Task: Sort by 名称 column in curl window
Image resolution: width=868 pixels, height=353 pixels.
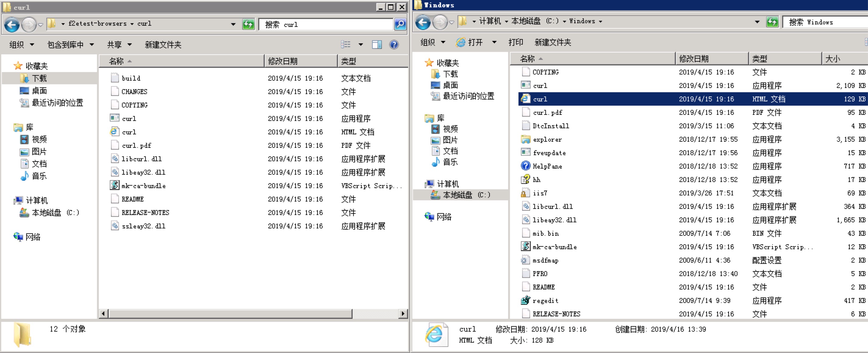Action: (181, 61)
